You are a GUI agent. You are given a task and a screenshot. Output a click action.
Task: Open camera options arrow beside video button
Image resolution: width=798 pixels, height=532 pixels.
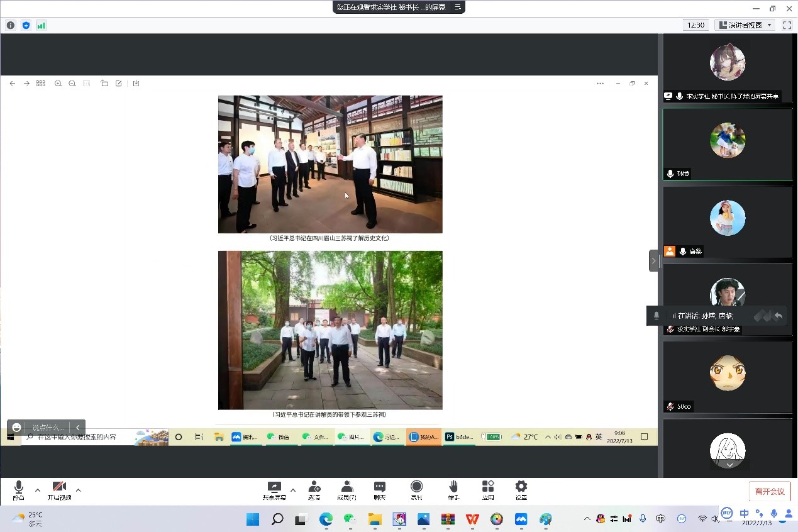(x=78, y=490)
